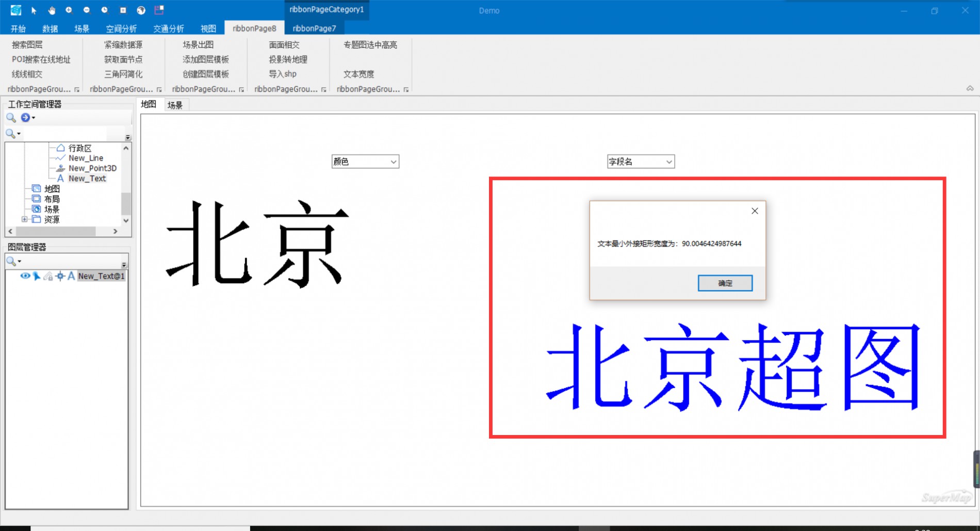
Task: Switch to ribbonPage7 tab
Action: click(314, 28)
